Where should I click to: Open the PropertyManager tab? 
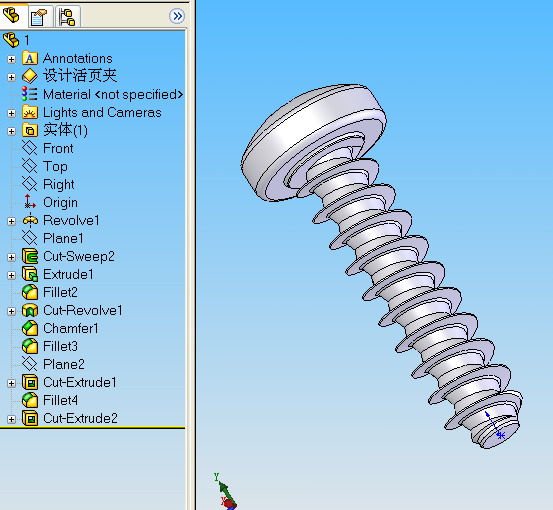(38, 17)
